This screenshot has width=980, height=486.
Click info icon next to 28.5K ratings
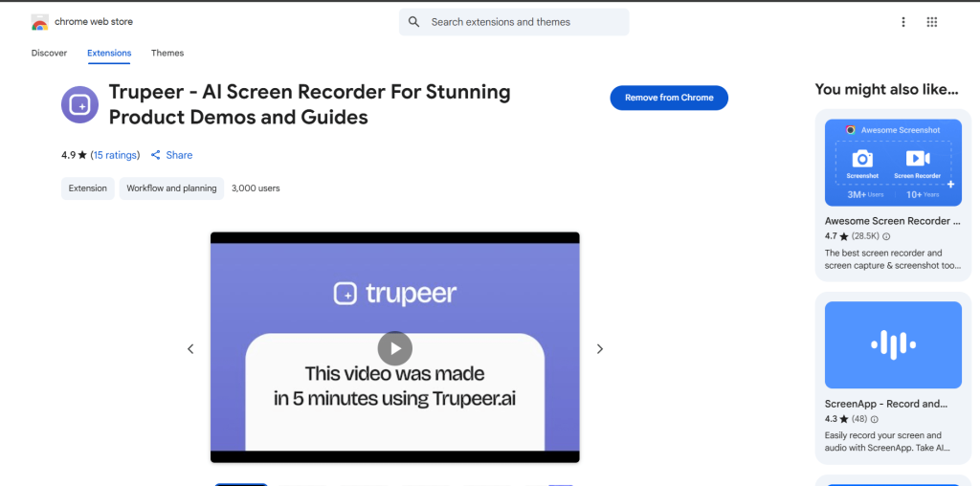(886, 236)
